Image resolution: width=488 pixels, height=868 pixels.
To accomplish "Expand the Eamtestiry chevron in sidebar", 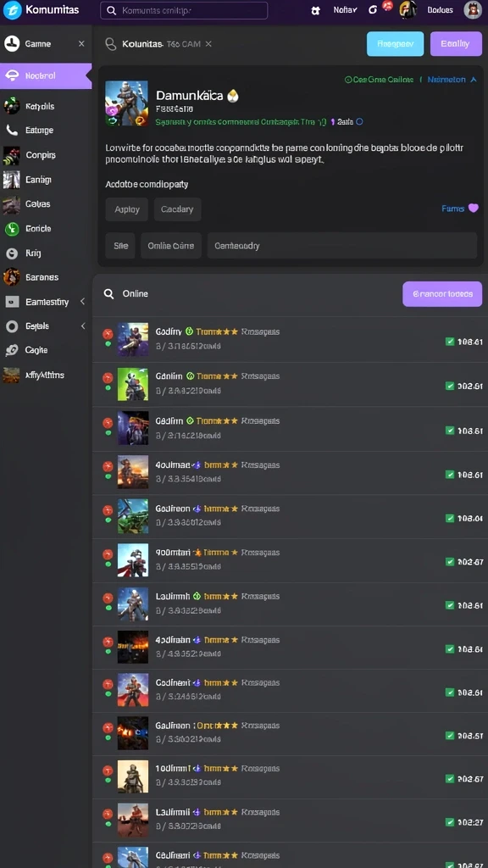I will coord(82,302).
